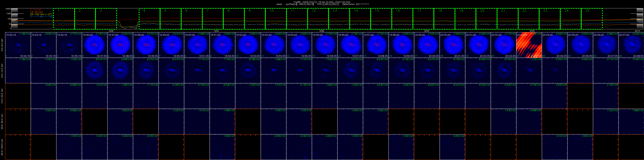Click the 19:50 time axis tick label
This screenshot has height=160, width=644.
point(216,31)
